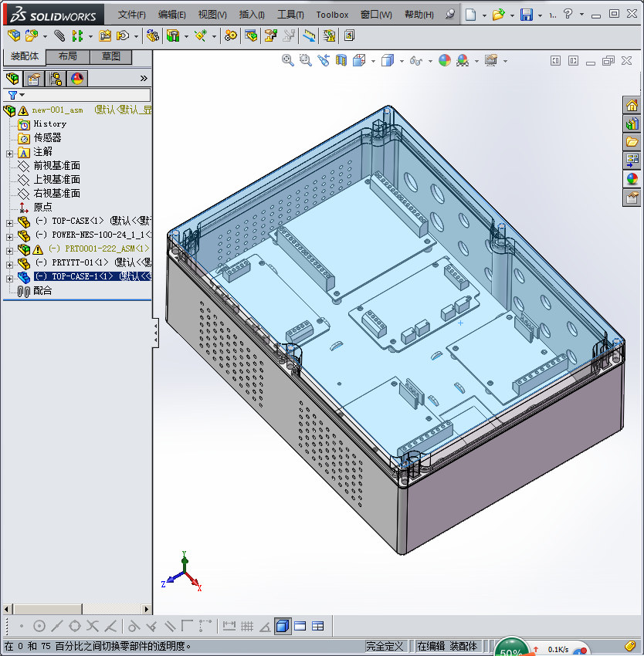This screenshot has width=644, height=656.
Task: Click the Instant3D toolbar icon
Action: point(349,36)
